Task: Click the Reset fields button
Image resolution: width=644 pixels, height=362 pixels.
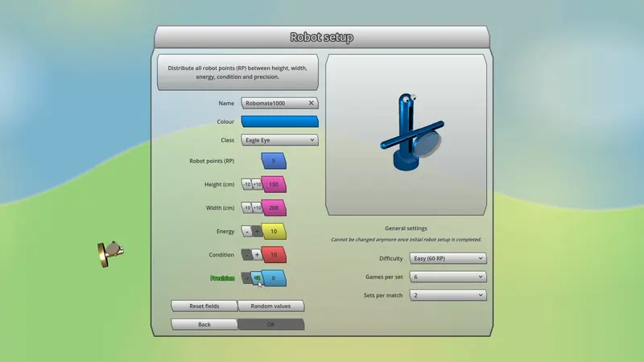Action: coord(204,306)
